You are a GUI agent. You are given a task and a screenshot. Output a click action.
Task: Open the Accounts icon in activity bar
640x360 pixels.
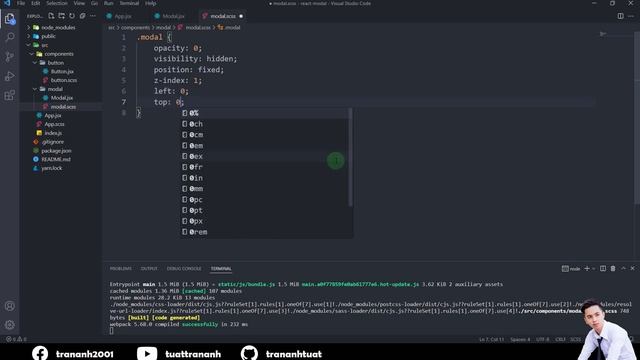coord(10,306)
